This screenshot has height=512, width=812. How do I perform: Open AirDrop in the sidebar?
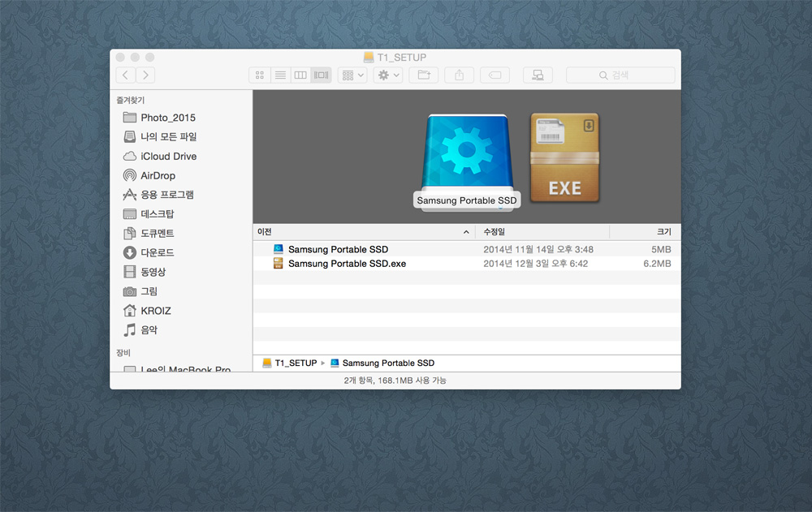tap(158, 175)
